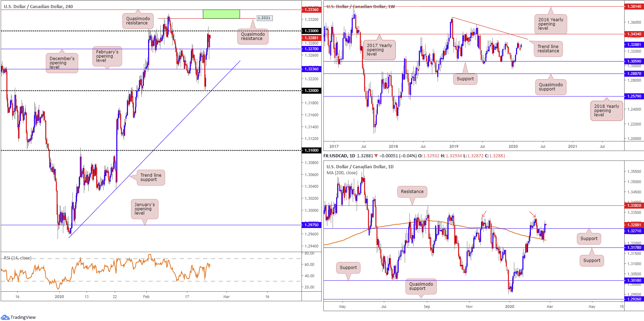
Task: Click the black 1.33000 price tag
Action: click(x=311, y=31)
